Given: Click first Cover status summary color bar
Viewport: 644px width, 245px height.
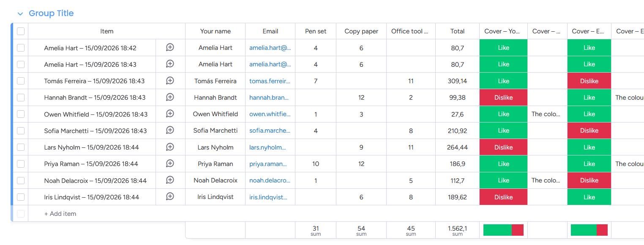Looking at the screenshot, I should click(503, 230).
